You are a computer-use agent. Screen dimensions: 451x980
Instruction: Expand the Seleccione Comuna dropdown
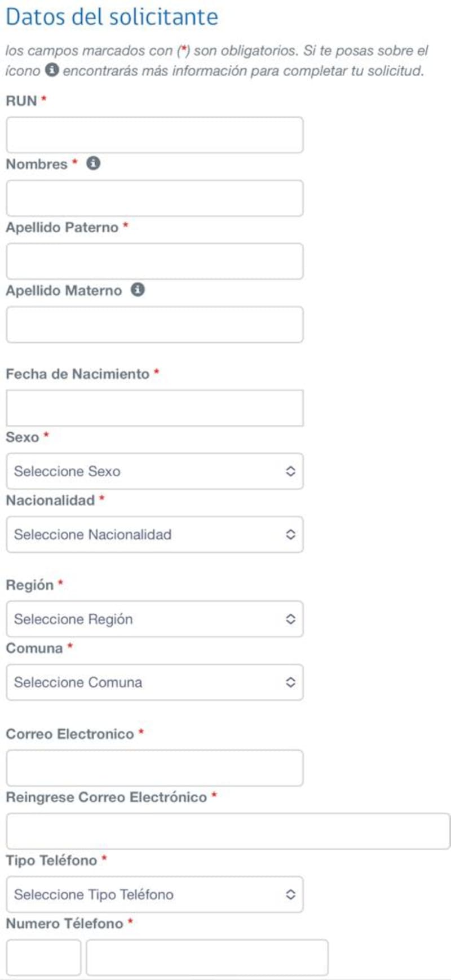(154, 682)
